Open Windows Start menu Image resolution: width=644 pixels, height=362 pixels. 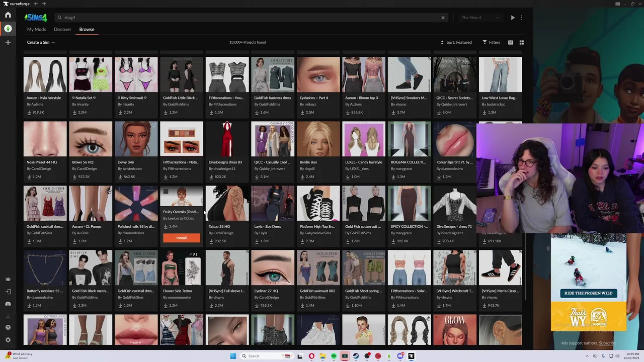point(233,356)
